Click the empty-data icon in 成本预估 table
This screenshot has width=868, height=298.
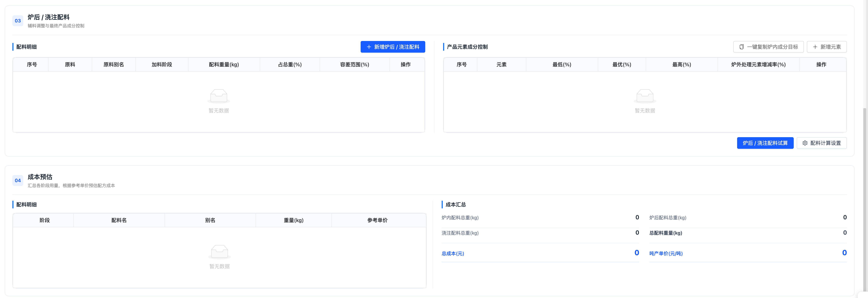219,252
